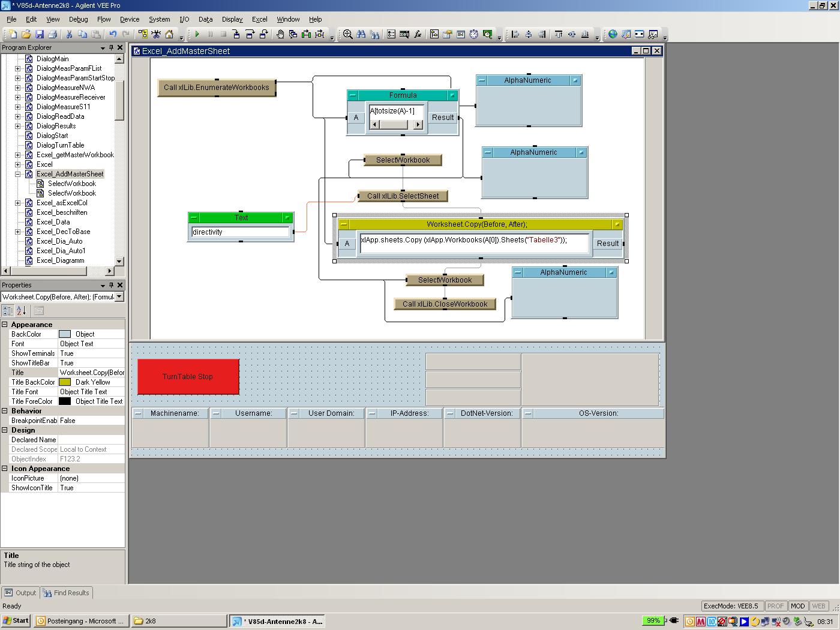Collapse the Excel_AddMasterSheet tree node
840x630 pixels.
point(18,174)
